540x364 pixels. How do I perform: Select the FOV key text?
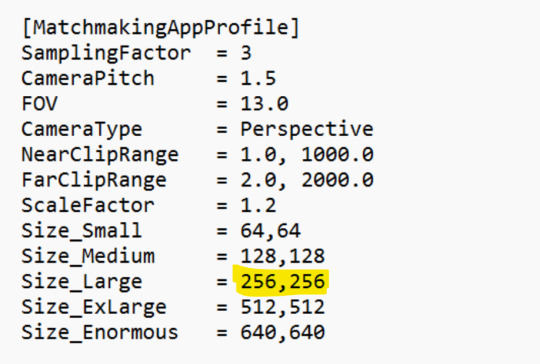coord(39,104)
